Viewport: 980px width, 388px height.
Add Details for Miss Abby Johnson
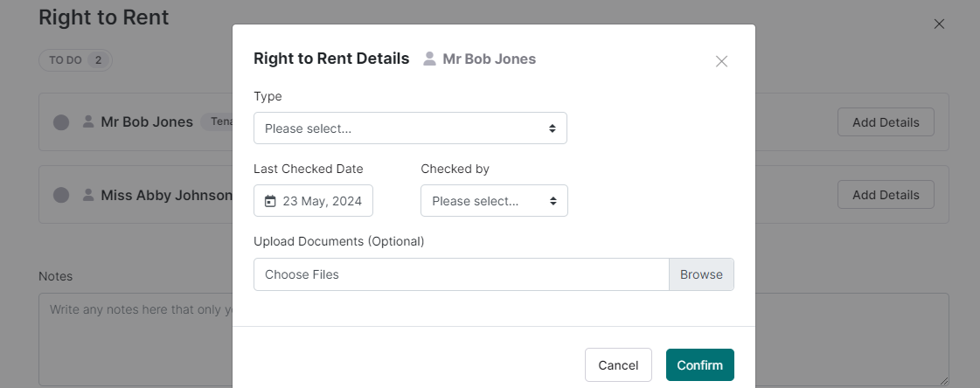886,195
